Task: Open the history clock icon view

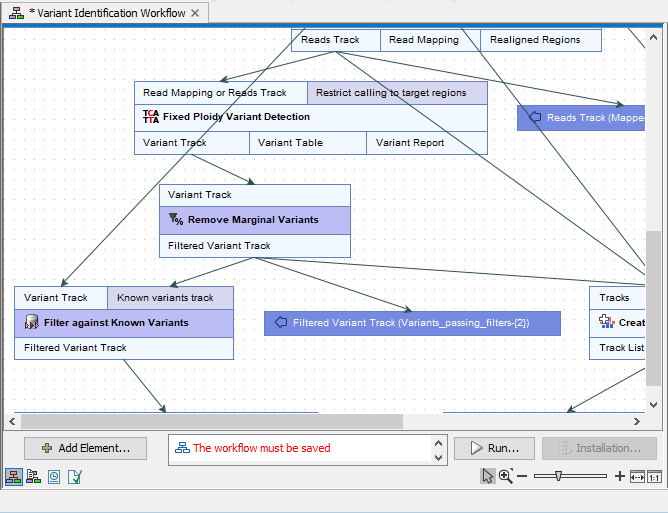Action: click(x=53, y=477)
